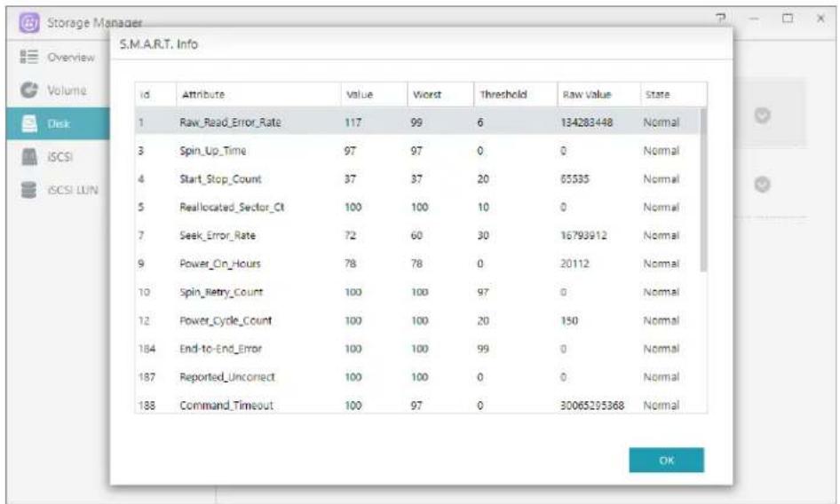
Task: Click threshold 99 of End-to-End_Error
Action: 483,349
